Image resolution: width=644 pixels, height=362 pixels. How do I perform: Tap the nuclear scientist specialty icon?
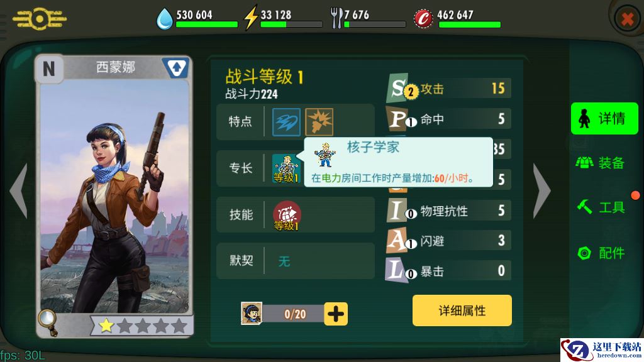(x=286, y=168)
